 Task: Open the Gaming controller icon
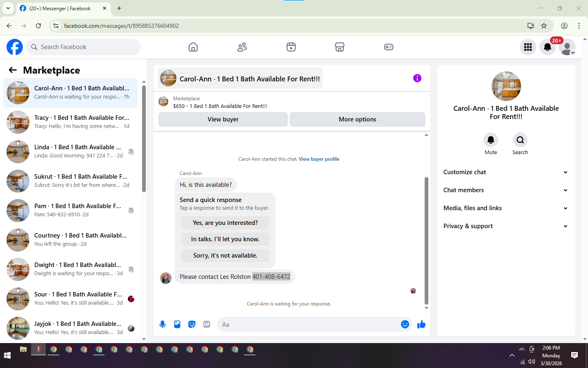[389, 47]
